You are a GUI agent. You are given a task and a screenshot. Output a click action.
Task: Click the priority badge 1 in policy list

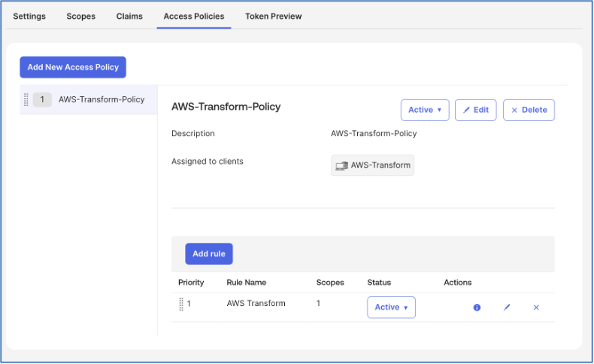tap(42, 99)
